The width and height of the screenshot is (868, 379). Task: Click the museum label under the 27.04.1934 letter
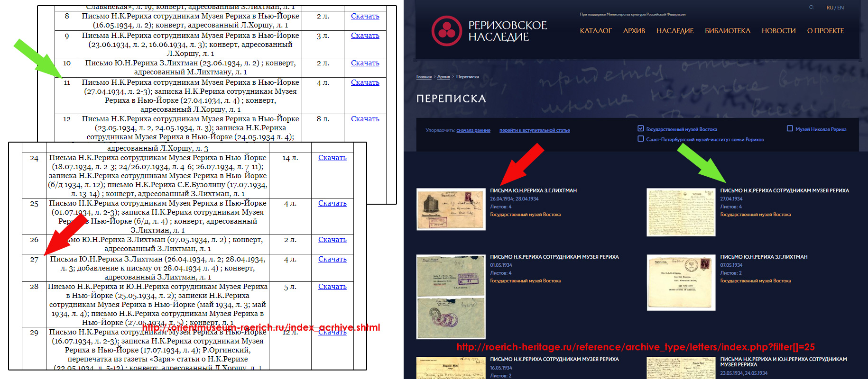(x=756, y=215)
